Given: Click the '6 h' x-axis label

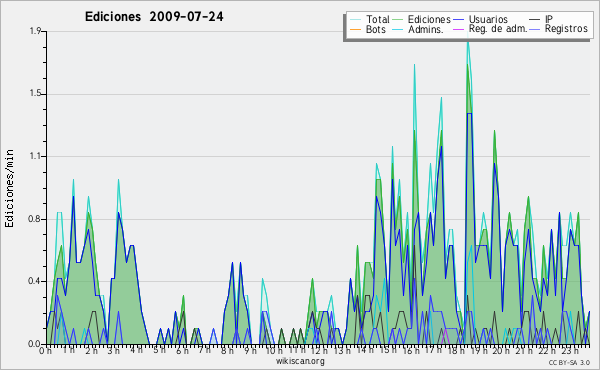Looking at the screenshot, I should click(182, 350).
